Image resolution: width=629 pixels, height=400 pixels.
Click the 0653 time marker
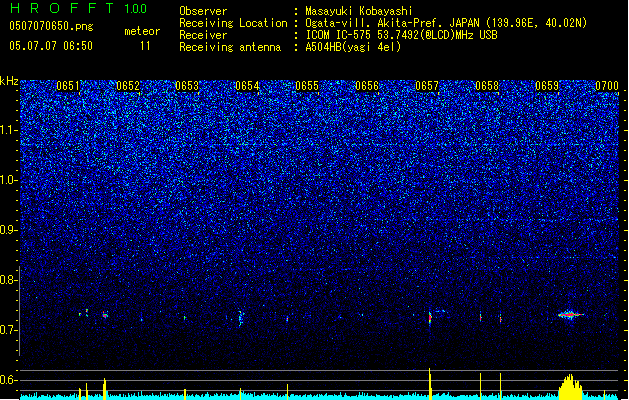tap(187, 86)
